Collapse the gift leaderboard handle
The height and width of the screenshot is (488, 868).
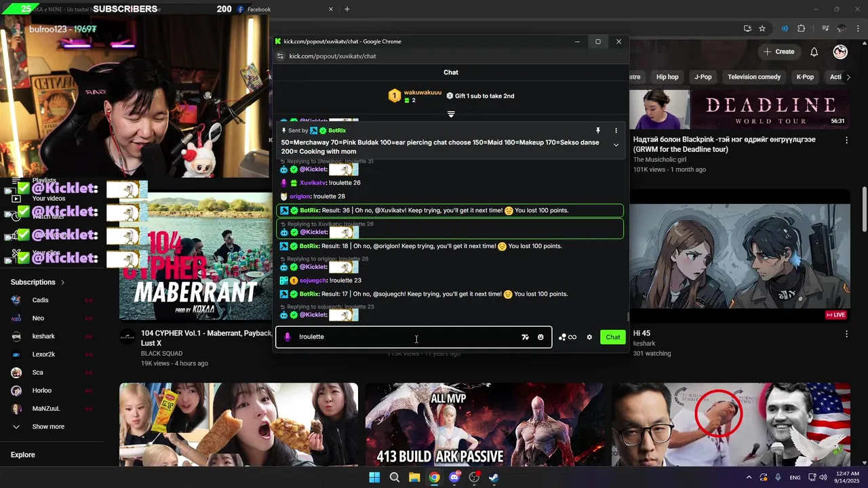[x=451, y=114]
